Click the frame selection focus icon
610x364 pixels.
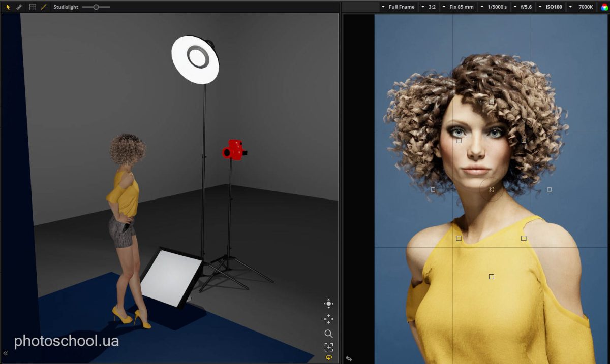coord(328,347)
